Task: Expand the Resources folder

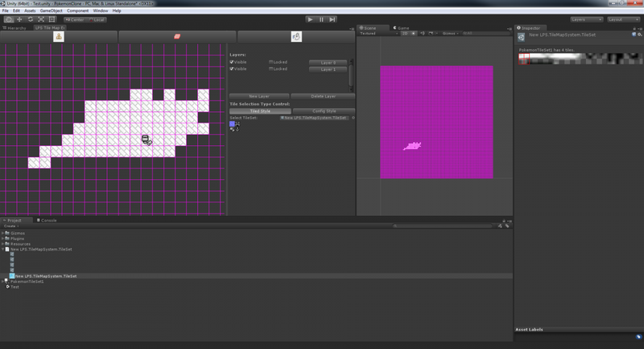Action: point(3,243)
